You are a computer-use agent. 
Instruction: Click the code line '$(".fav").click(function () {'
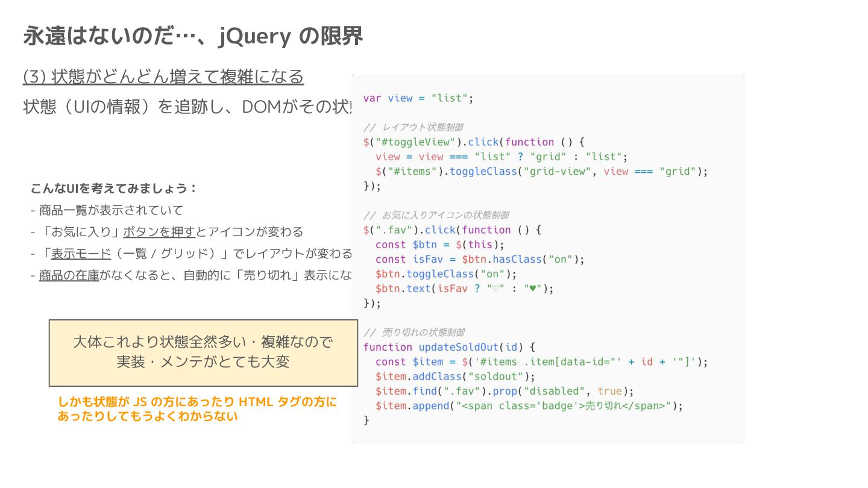click(452, 230)
